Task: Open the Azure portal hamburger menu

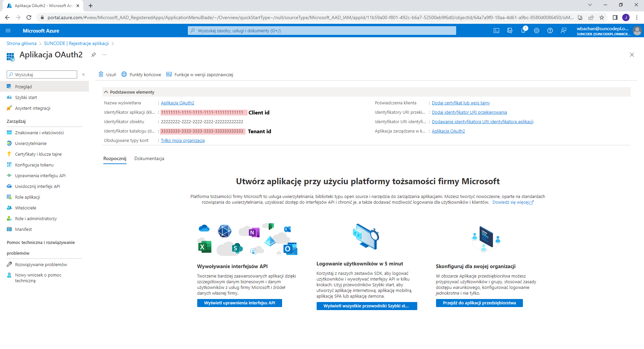Action: tap(8, 31)
